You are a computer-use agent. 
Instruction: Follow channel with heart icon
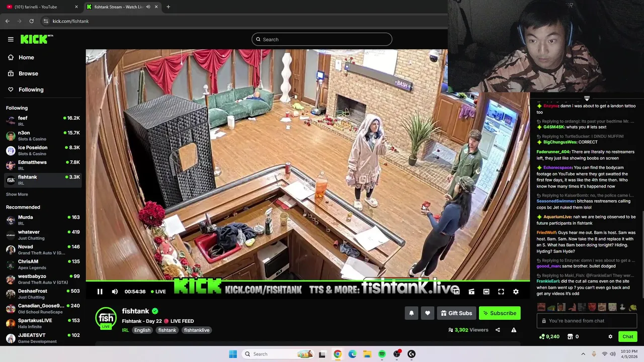click(428, 313)
